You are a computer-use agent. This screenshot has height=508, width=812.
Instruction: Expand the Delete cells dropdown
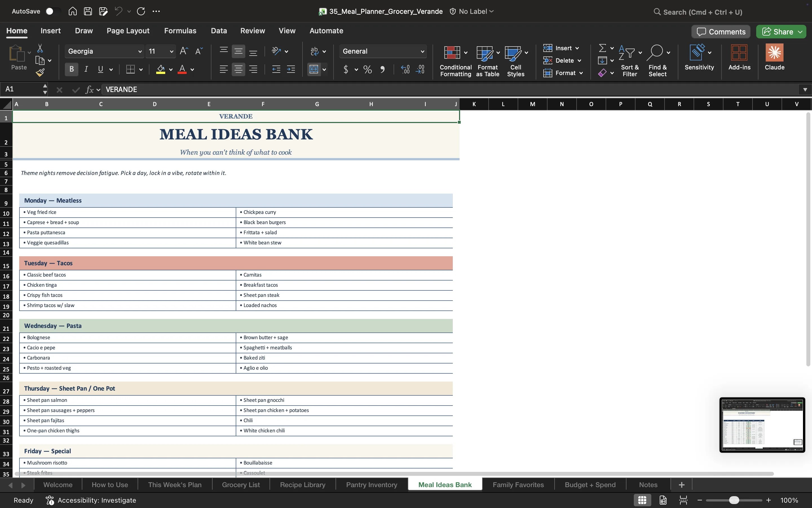tap(579, 61)
